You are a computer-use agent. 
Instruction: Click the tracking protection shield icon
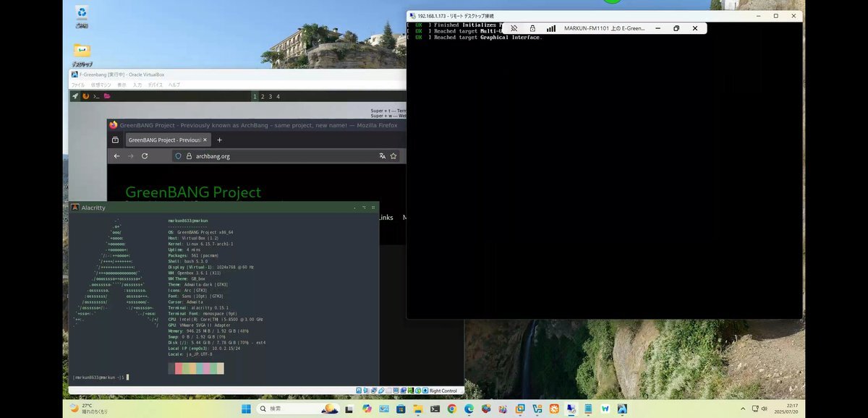[179, 156]
